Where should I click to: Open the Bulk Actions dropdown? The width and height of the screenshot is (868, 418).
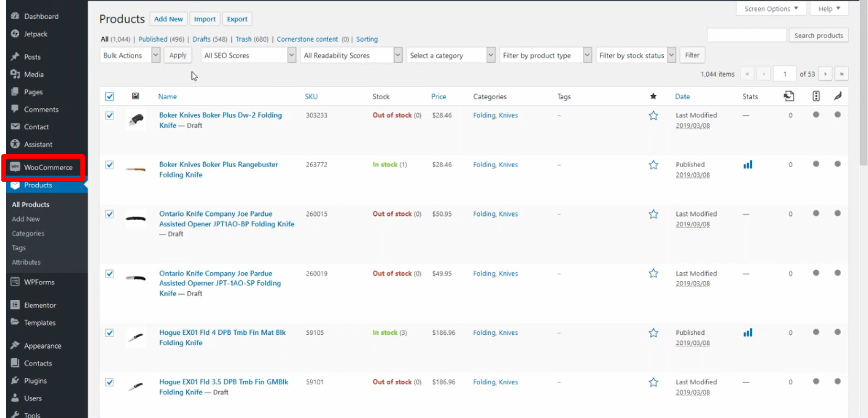(130, 55)
